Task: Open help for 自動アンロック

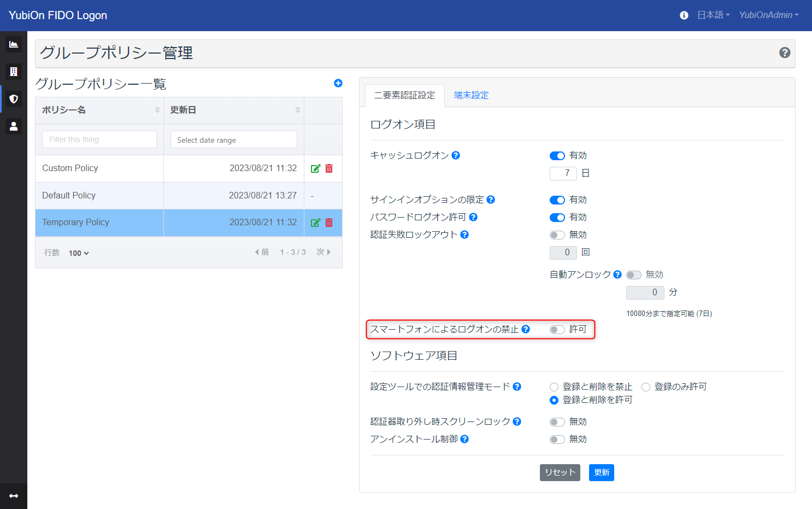Action: [617, 274]
